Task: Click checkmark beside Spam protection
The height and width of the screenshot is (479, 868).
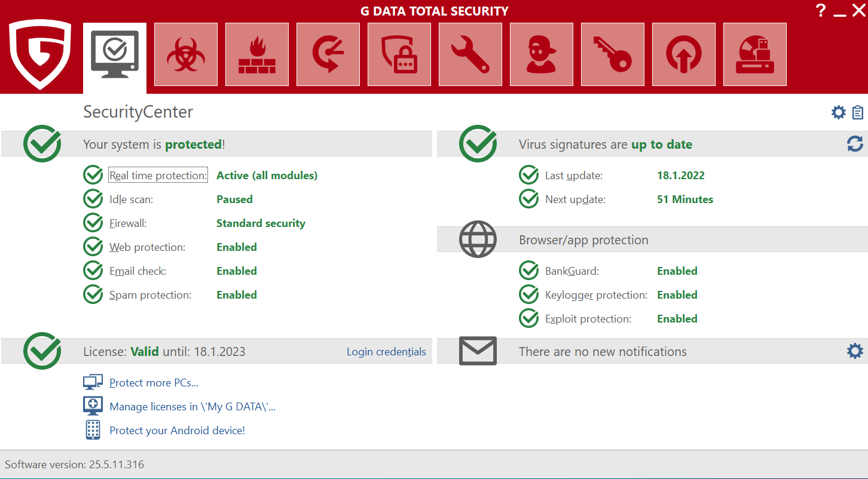Action: pyautogui.click(x=93, y=294)
